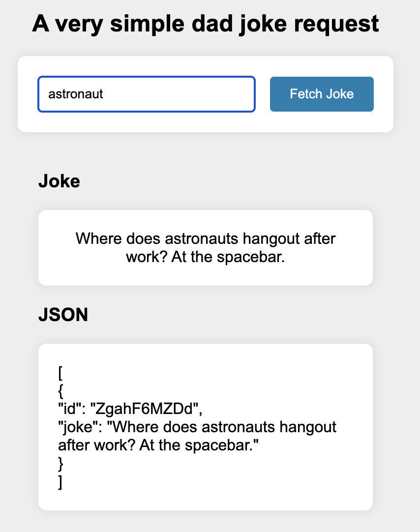The width and height of the screenshot is (420, 532).
Task: Click the "A very simple dad joke request" title
Action: click(x=206, y=24)
